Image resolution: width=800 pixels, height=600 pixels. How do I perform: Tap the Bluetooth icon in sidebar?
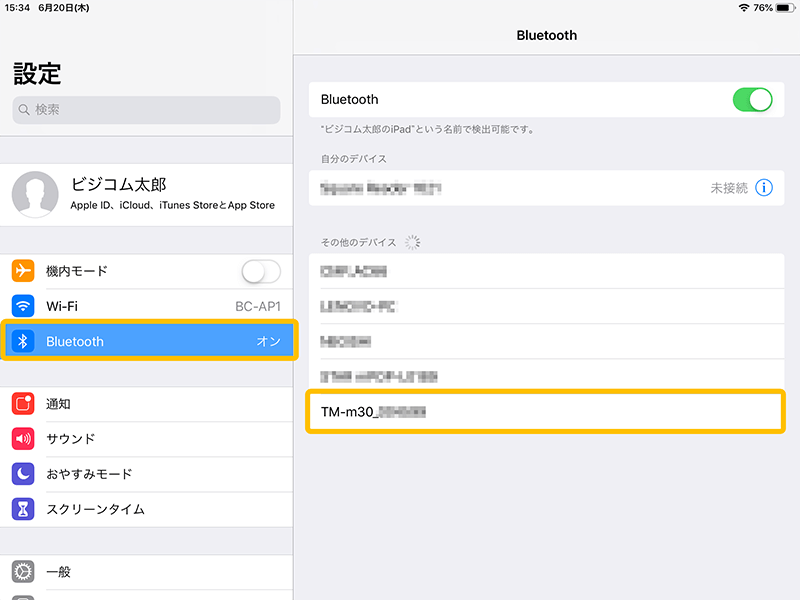click(23, 341)
